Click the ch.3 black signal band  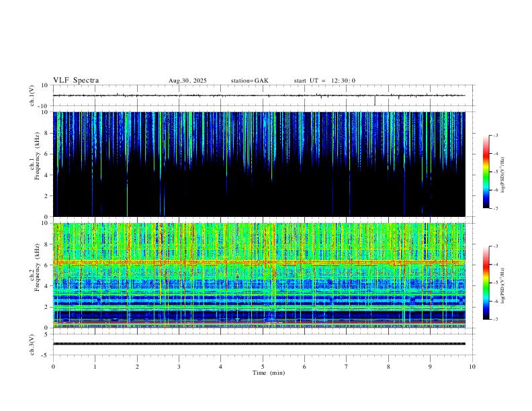click(x=259, y=344)
